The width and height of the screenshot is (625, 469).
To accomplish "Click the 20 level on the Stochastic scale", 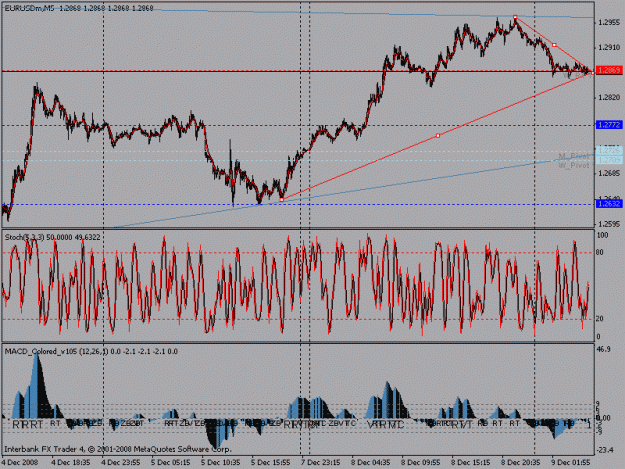I will coord(599,319).
